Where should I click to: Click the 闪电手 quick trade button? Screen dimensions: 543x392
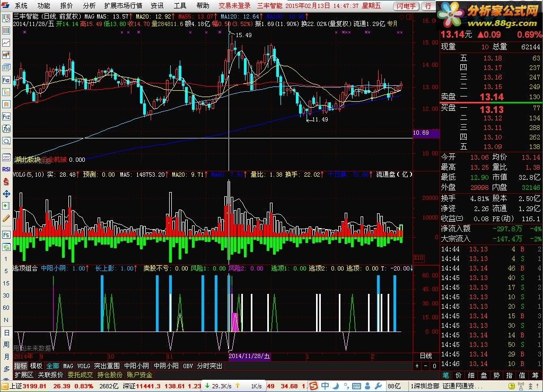(x=406, y=6)
